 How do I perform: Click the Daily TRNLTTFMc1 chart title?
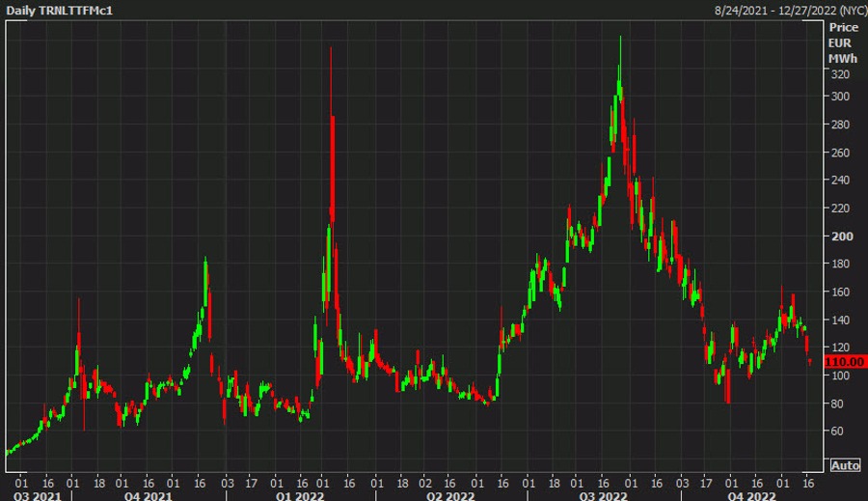(x=53, y=9)
